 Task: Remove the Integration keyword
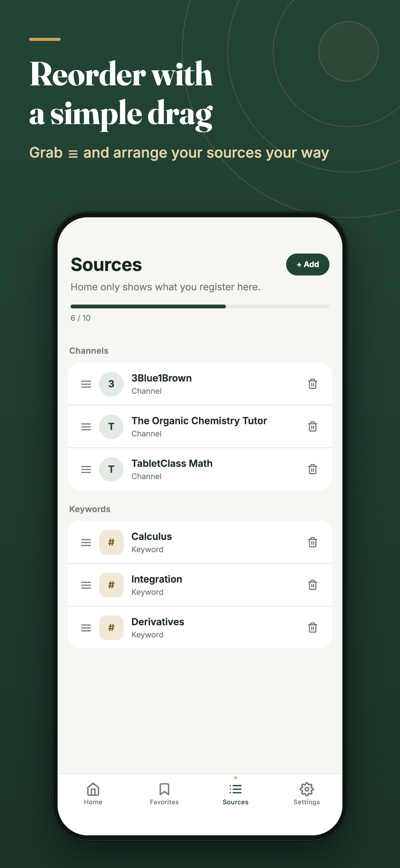point(313,585)
